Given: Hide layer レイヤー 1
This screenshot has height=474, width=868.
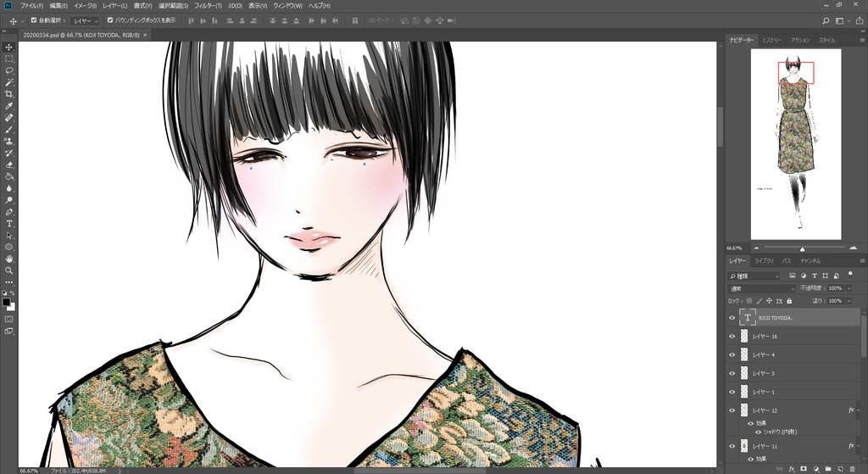Looking at the screenshot, I should tap(732, 392).
